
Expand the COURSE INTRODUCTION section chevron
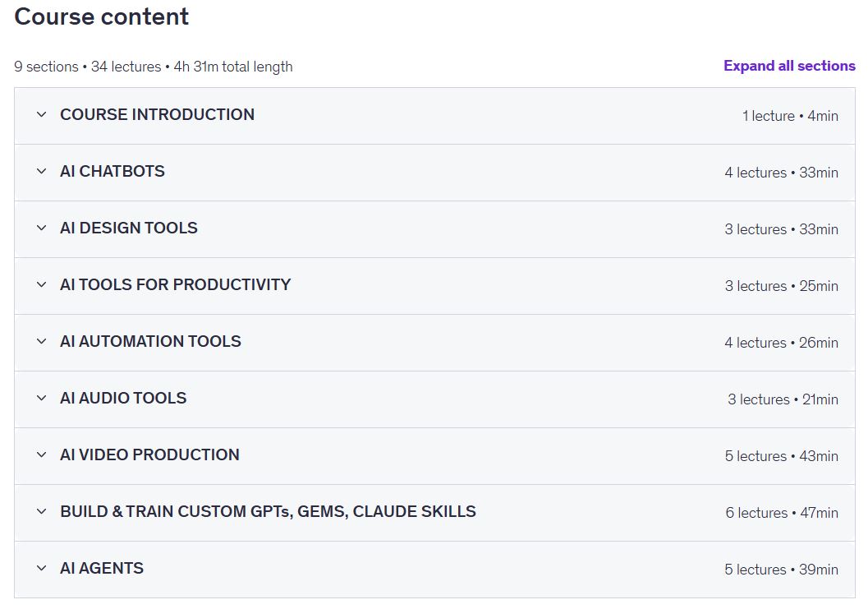42,115
